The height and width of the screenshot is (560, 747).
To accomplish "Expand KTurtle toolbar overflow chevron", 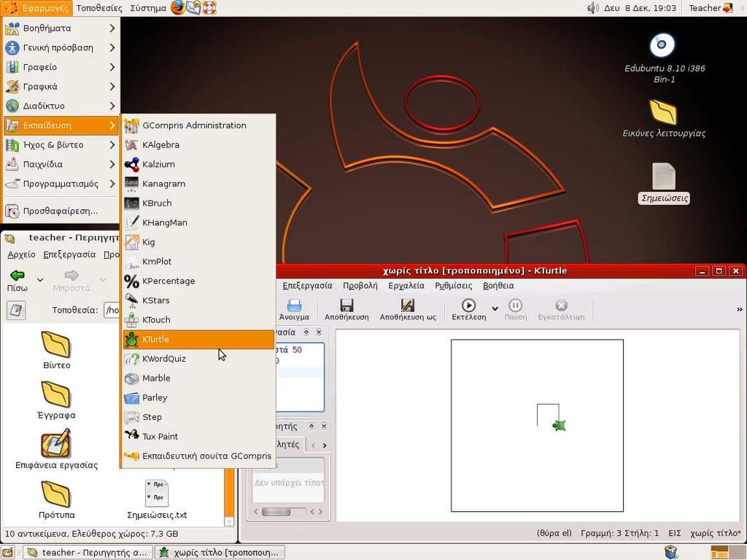I will point(740,309).
